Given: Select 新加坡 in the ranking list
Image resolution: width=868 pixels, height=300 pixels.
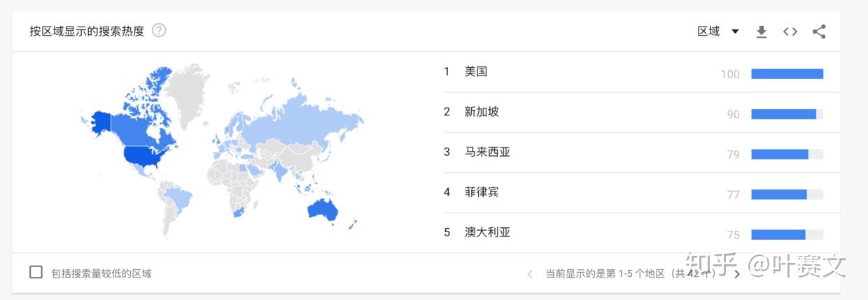Looking at the screenshot, I should pos(482,112).
